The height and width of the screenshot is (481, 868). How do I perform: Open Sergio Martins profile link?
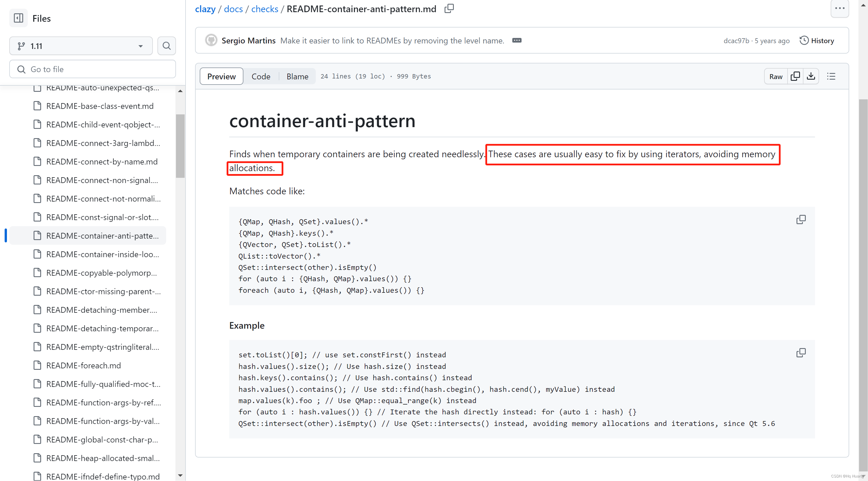coord(249,41)
